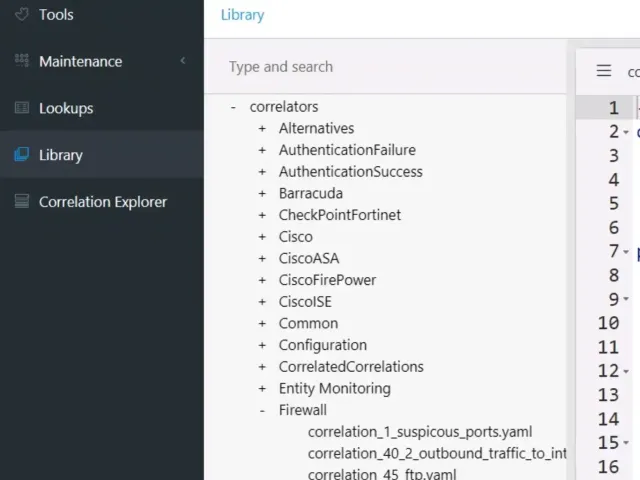Open the editor hamburger menu icon
The width and height of the screenshot is (640, 480).
click(604, 71)
